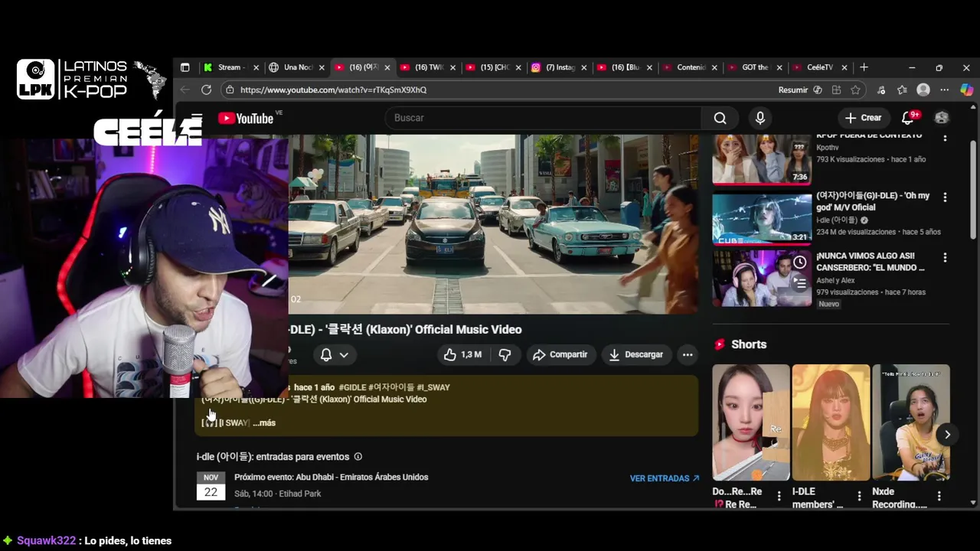Click the Klaxon Official Music Video title
This screenshot has width=980, height=551.
406,330
